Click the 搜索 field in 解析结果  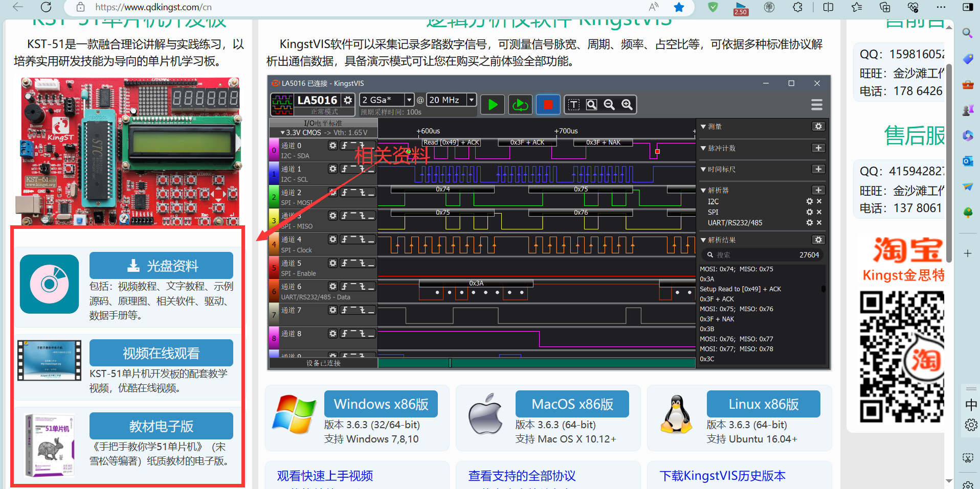coord(762,254)
